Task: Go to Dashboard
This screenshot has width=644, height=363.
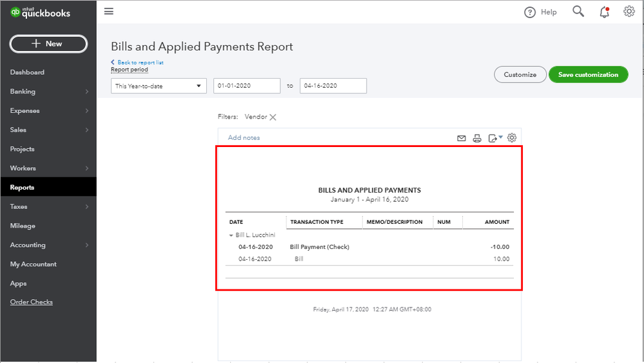Action: point(27,72)
